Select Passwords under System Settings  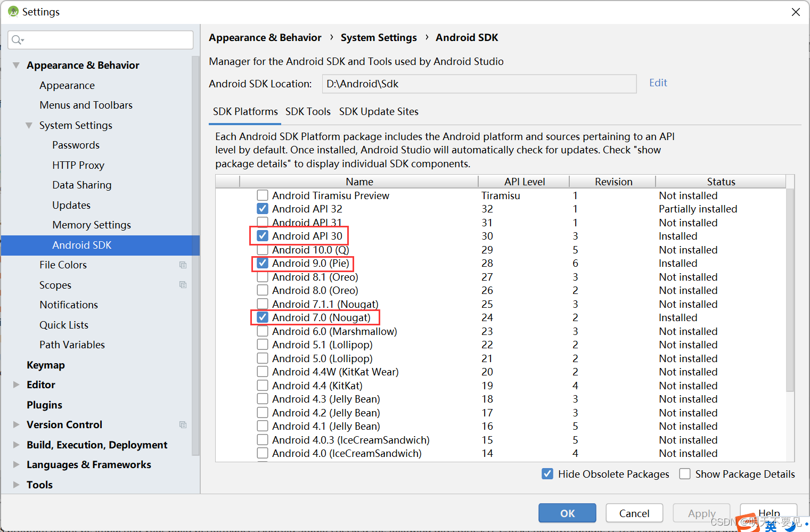[x=76, y=145]
